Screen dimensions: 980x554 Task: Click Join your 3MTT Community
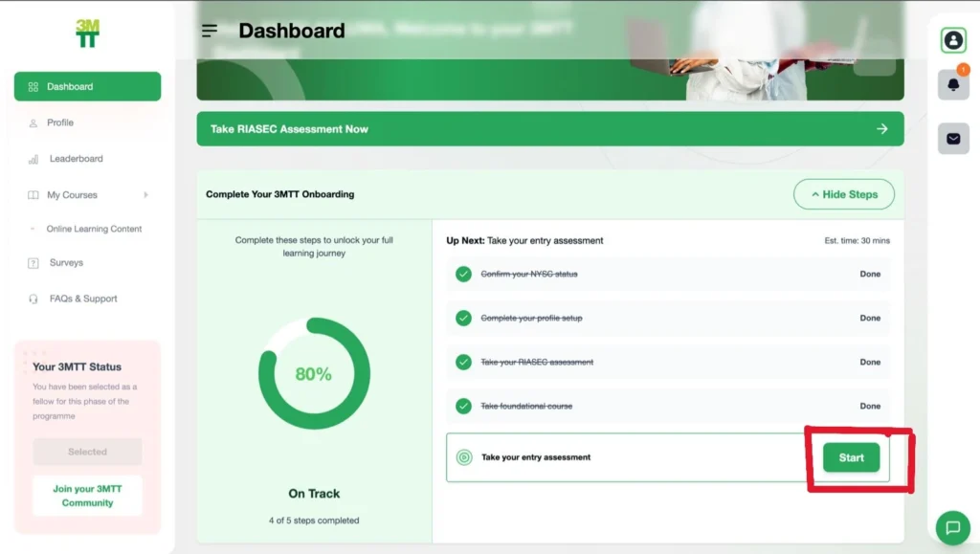[87, 496]
